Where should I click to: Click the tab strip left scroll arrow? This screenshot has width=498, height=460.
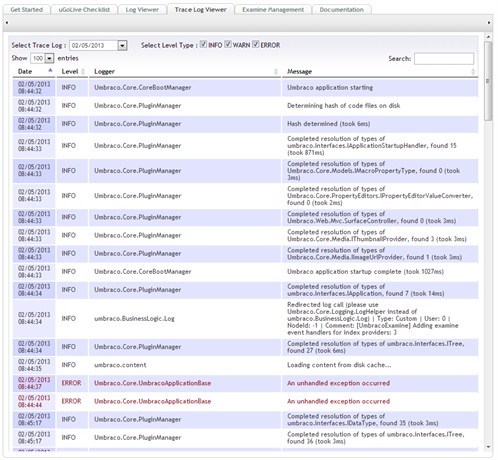(7, 23)
